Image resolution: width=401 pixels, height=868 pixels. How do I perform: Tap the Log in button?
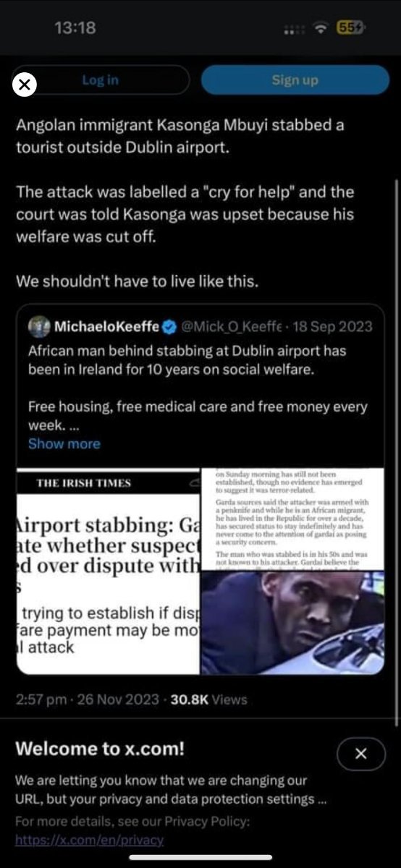[101, 80]
